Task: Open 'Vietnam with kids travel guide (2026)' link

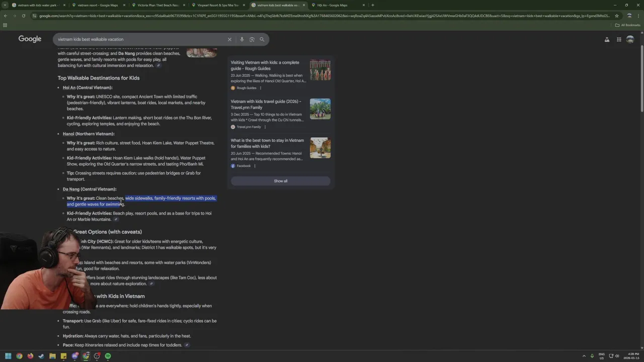Action: click(266, 104)
